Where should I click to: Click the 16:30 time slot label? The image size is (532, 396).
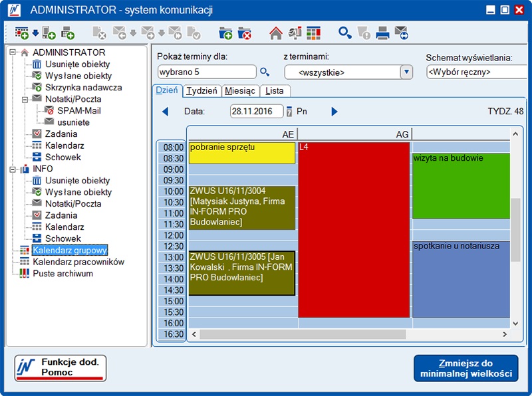pyautogui.click(x=173, y=334)
